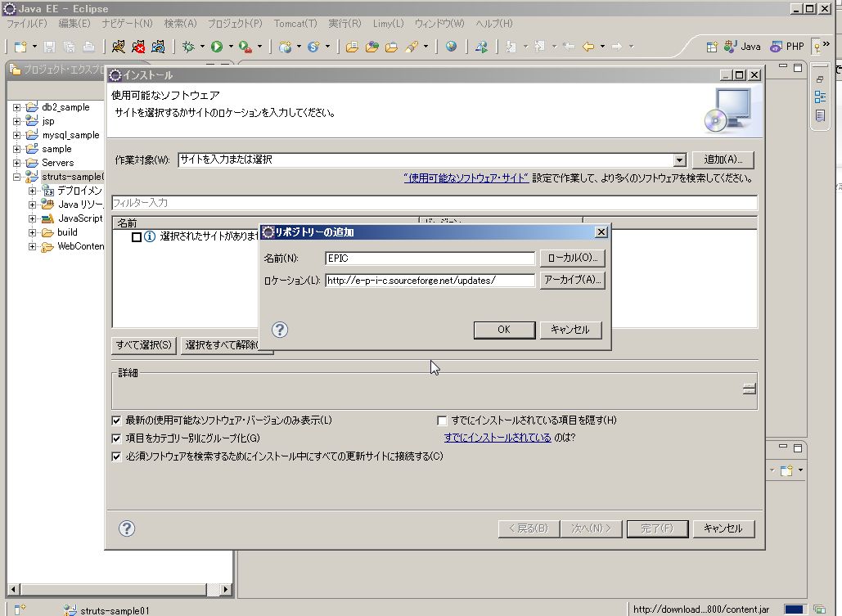The width and height of the screenshot is (842, 616).
Task: Select the WebContent folder in project tree
Action: (80, 246)
